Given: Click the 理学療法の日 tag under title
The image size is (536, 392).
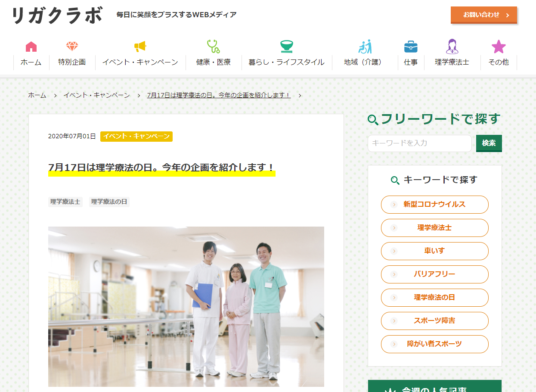Looking at the screenshot, I should click(x=109, y=202).
